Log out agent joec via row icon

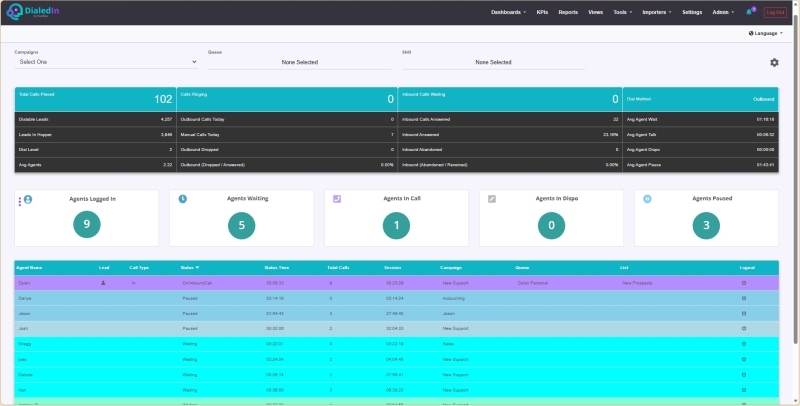[744, 360]
